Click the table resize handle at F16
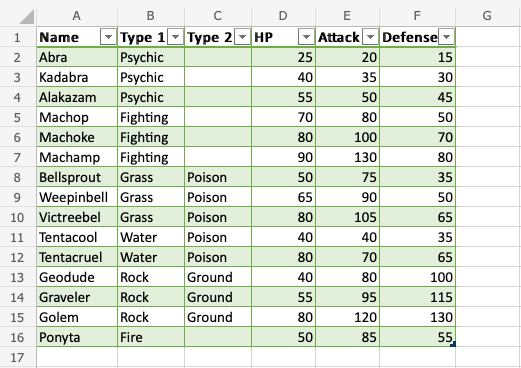The width and height of the screenshot is (521, 368). pos(453,344)
